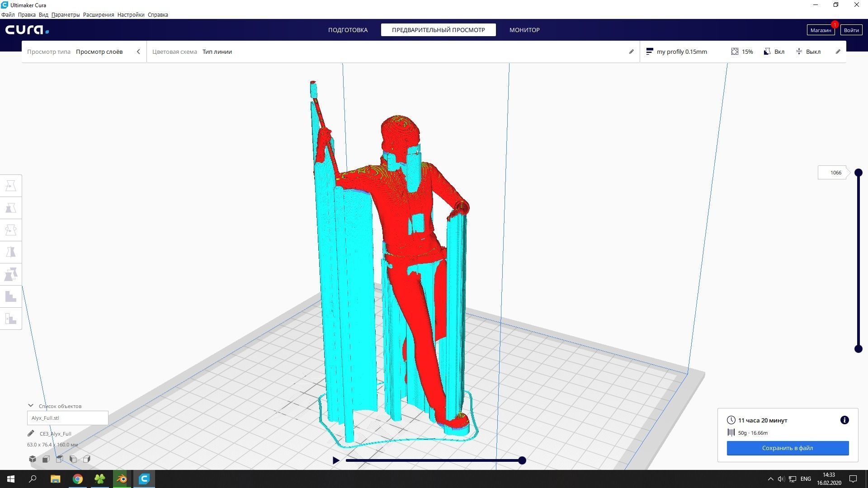
Task: Switch to ПРЕДВАРИТЕЛЬНЫЙ ПРОСМОТР stage
Action: (x=439, y=30)
